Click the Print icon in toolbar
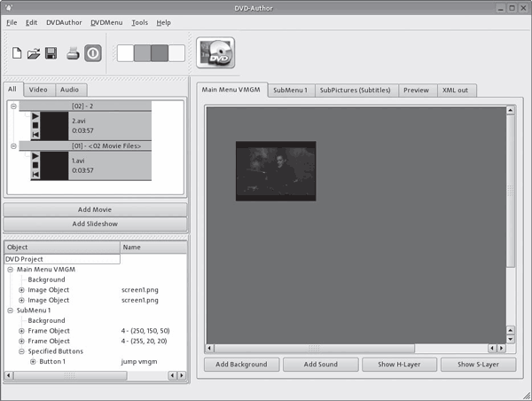 [74, 53]
